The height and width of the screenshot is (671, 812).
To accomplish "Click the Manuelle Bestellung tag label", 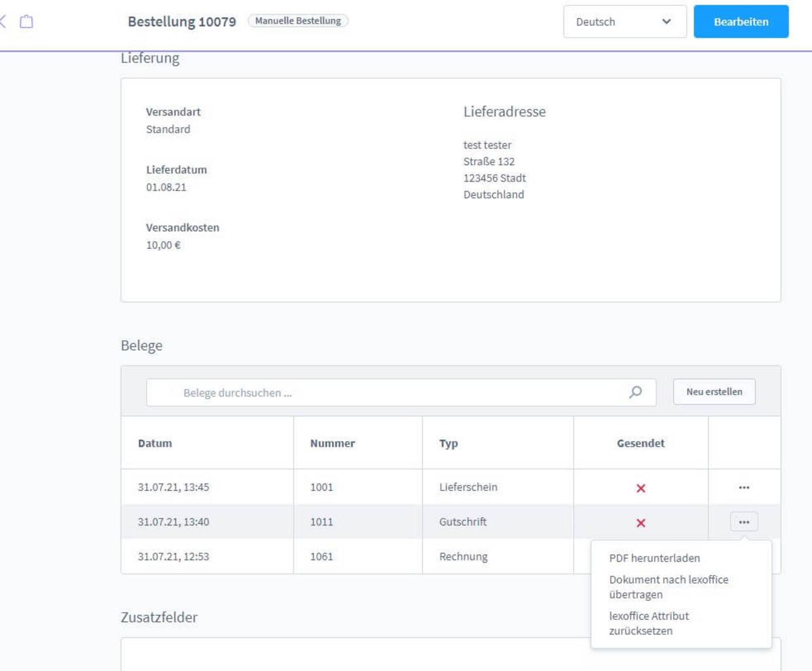I will pos(298,21).
